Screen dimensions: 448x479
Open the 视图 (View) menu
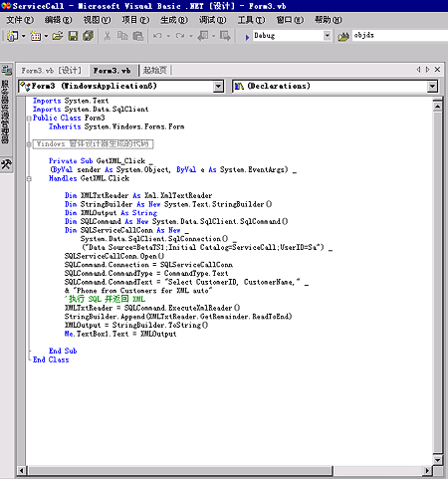click(97, 20)
